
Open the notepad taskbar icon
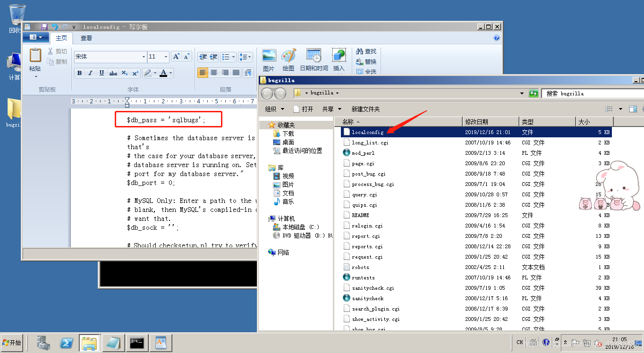(x=114, y=343)
